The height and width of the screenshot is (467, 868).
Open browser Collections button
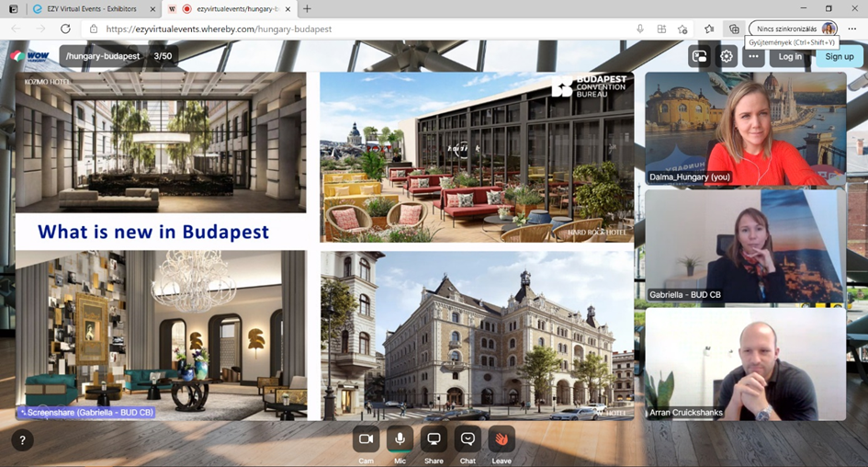[x=734, y=28]
